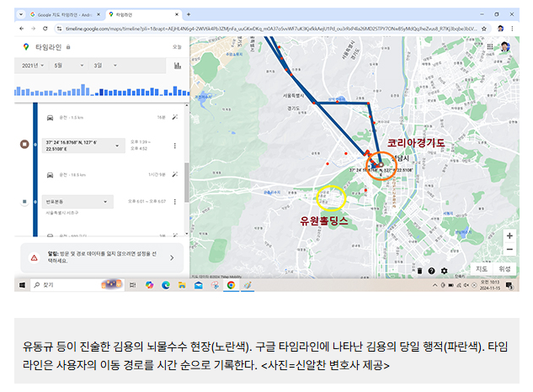Open the data retention alert card
533x392 pixels.
(102, 257)
